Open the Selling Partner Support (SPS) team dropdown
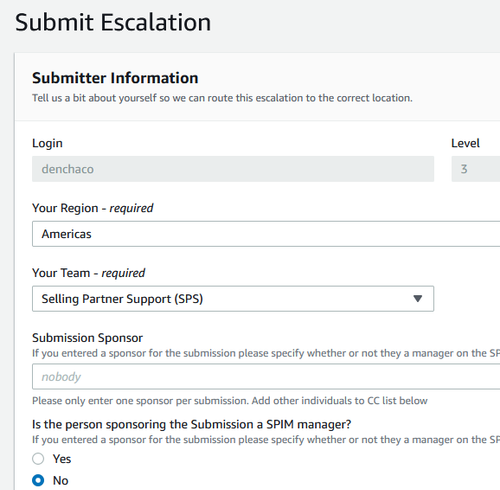Image resolution: width=500 pixels, height=490 pixels. [233, 299]
